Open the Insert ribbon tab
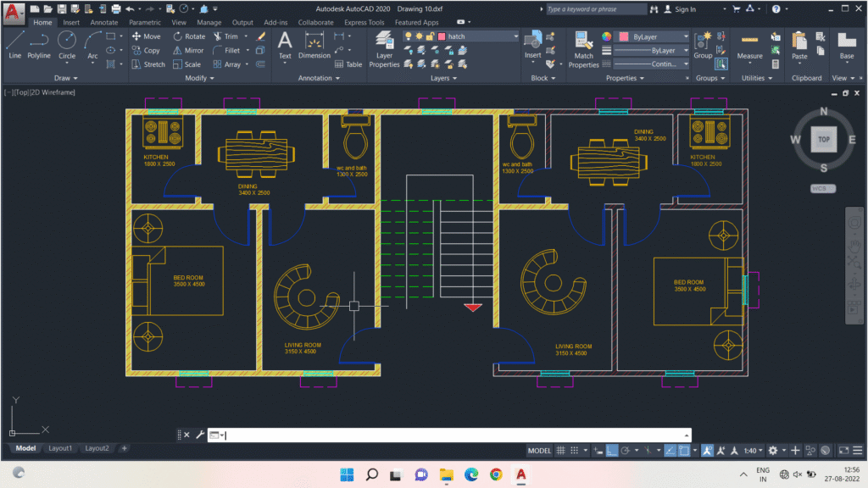Viewport: 868px width, 488px height. pos(71,23)
